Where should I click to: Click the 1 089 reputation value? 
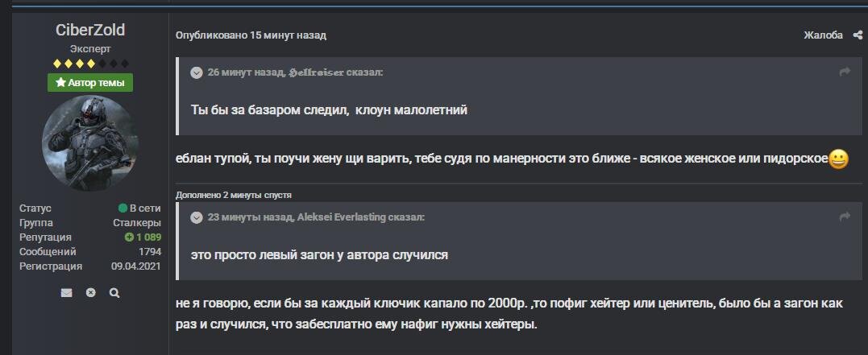[149, 237]
